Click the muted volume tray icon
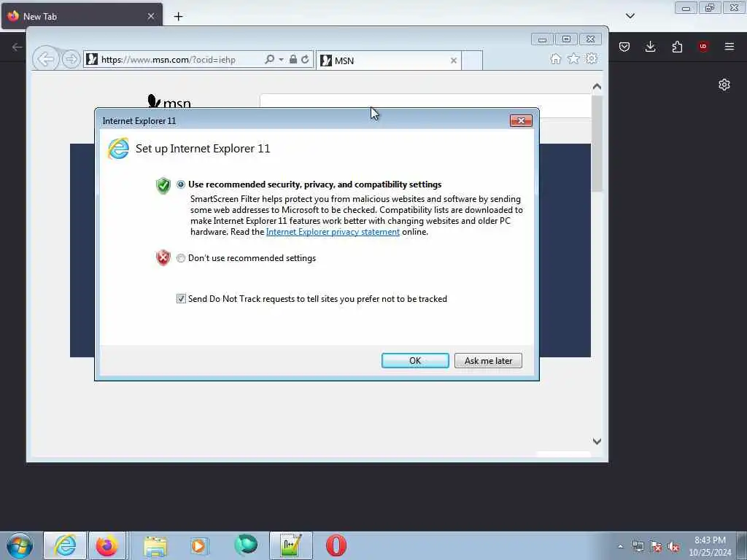 (673, 547)
